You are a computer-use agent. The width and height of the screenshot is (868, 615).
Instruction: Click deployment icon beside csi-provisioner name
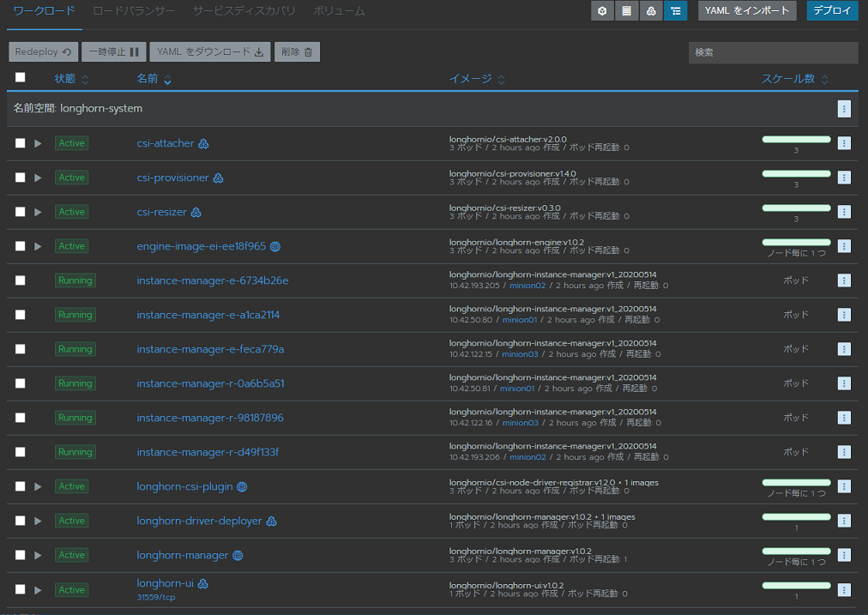point(218,178)
